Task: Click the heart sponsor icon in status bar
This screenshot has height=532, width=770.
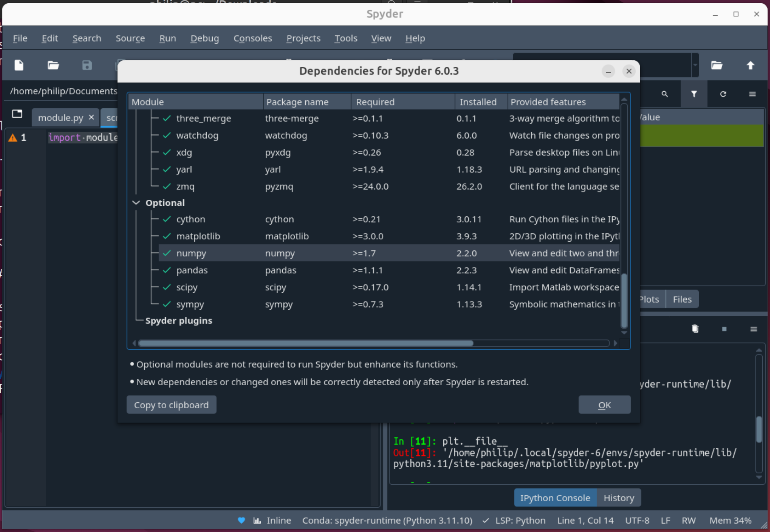Action: pos(241,520)
